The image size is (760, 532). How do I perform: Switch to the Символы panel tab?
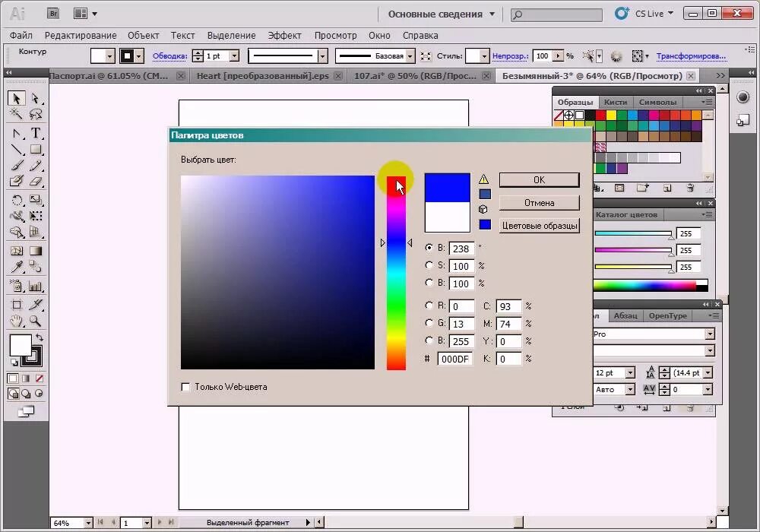(x=657, y=102)
